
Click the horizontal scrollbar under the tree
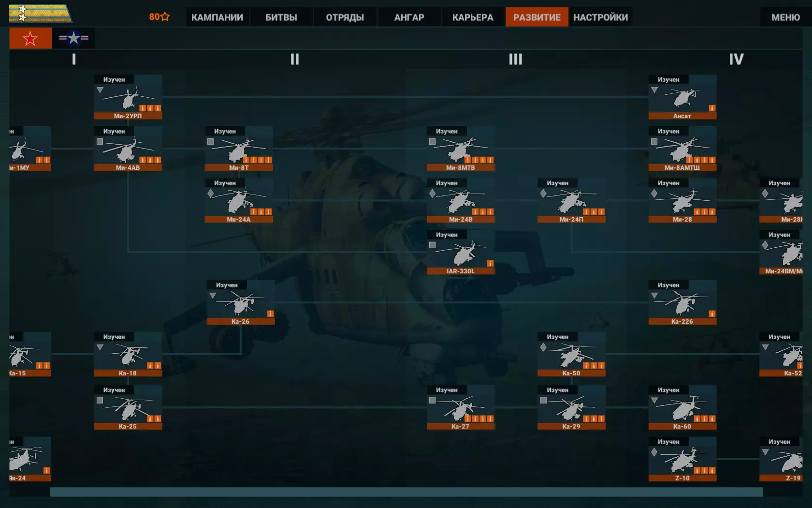(406, 492)
